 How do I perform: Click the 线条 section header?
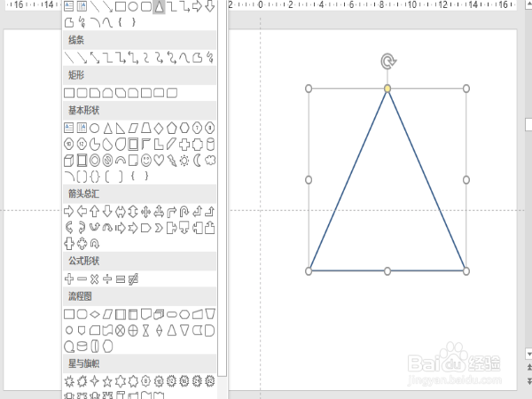(139, 41)
